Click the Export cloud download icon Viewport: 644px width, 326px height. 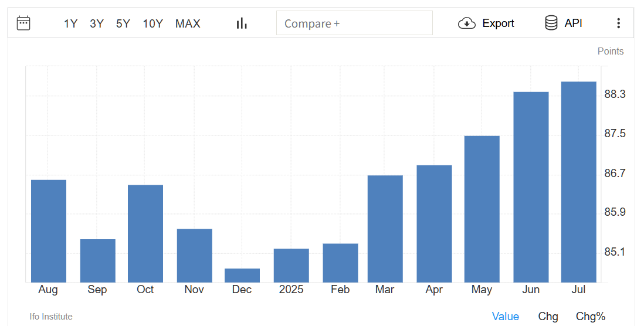point(466,23)
